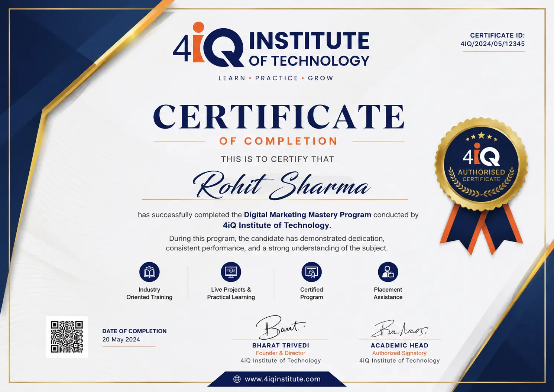Click the Placement Assistance person icon
The image size is (554, 392).
[x=388, y=272]
